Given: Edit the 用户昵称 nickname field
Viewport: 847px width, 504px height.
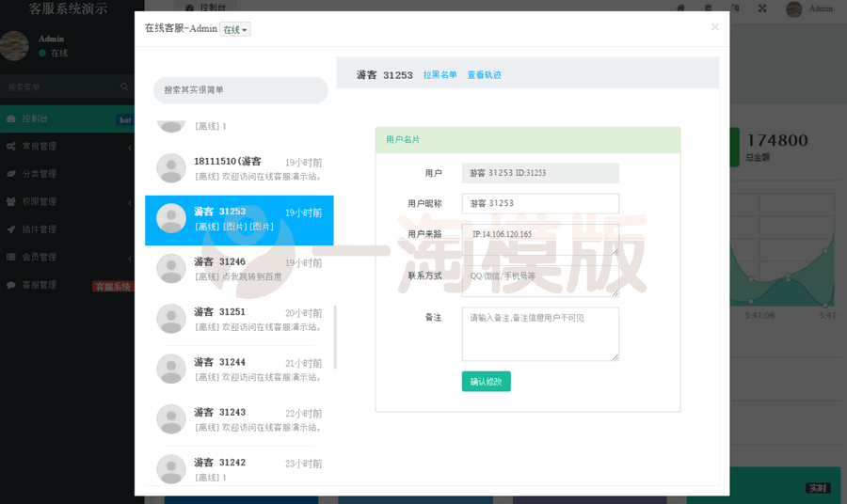Looking at the screenshot, I should [x=540, y=203].
